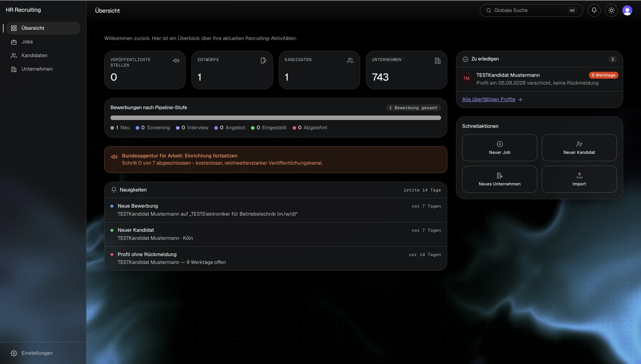Click the bell icon beside Neuigkeiten

(x=114, y=190)
